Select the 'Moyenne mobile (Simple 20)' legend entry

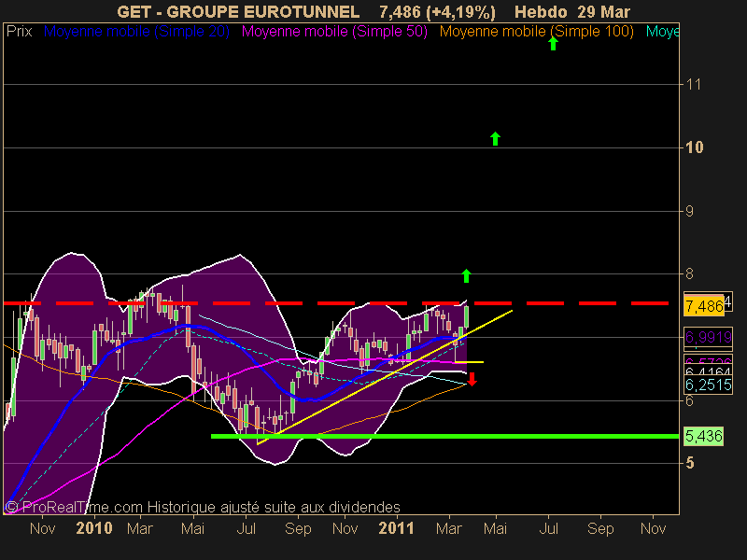pos(136,32)
